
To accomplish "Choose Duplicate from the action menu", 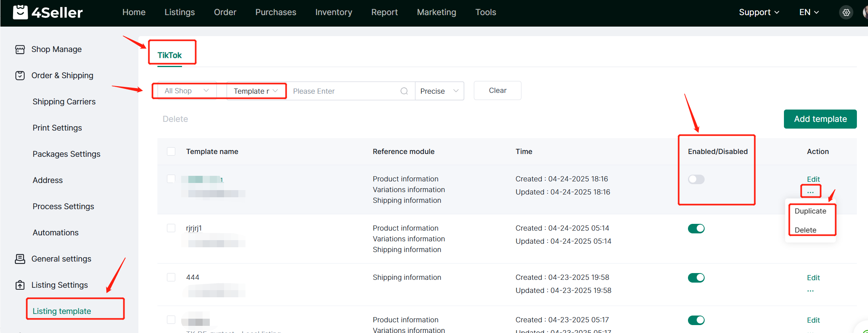I will pyautogui.click(x=810, y=211).
